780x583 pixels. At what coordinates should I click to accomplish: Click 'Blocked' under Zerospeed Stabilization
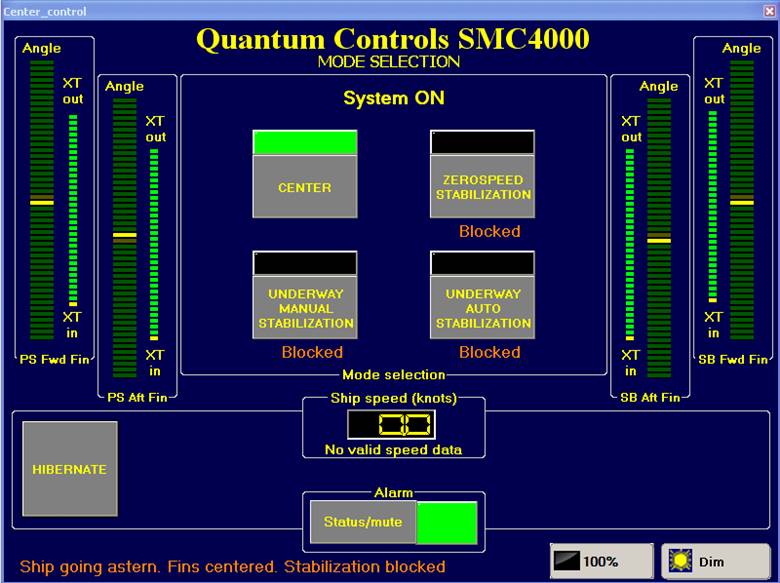point(489,231)
